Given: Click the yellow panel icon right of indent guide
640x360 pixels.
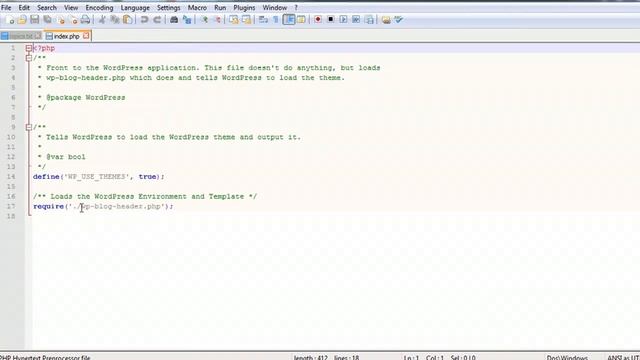Looking at the screenshot, I should coord(301,20).
